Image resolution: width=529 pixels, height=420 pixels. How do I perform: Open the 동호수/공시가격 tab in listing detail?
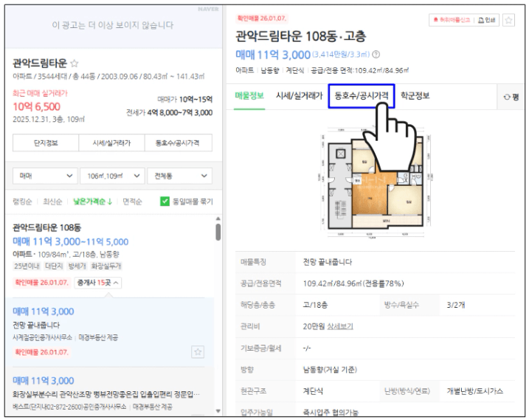pos(362,96)
